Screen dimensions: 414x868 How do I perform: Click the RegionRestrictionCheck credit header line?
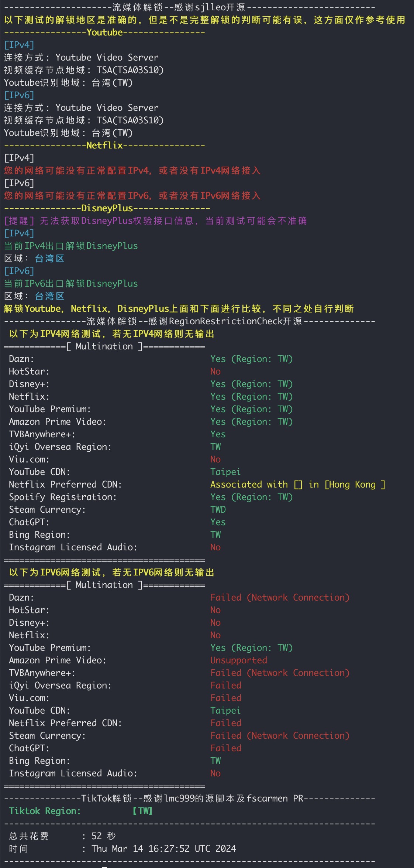190,321
